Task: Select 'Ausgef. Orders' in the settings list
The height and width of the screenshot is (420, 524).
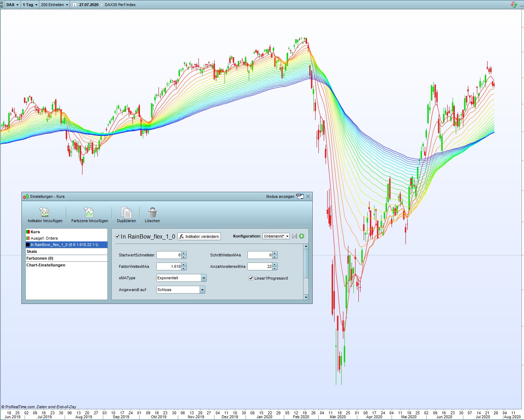Action: (66, 238)
